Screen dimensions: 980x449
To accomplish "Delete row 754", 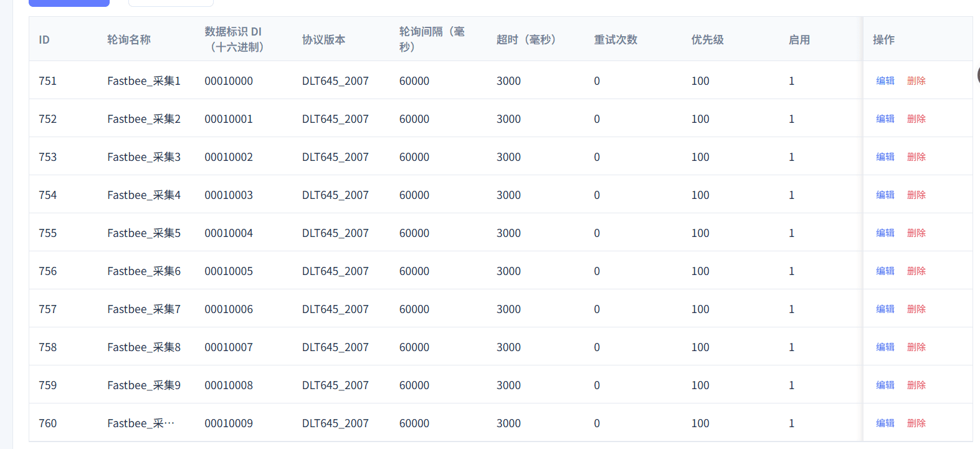I will [x=916, y=195].
